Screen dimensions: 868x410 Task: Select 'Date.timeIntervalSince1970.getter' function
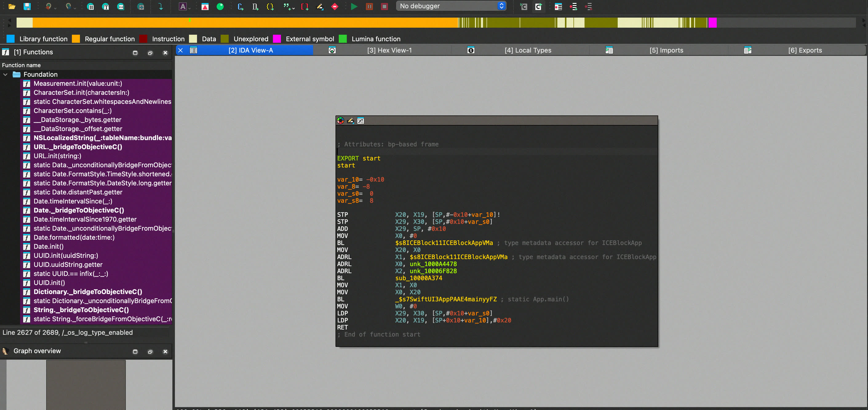coord(85,219)
